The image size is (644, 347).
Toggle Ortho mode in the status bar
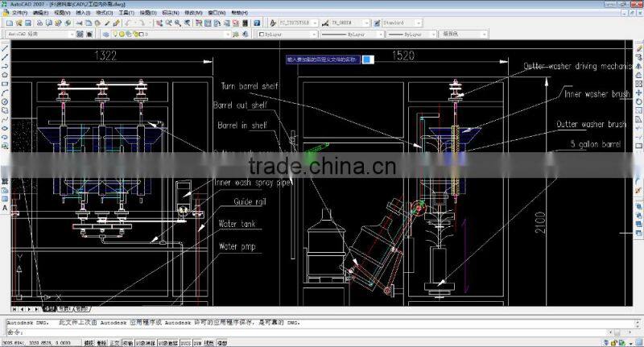click(x=114, y=342)
